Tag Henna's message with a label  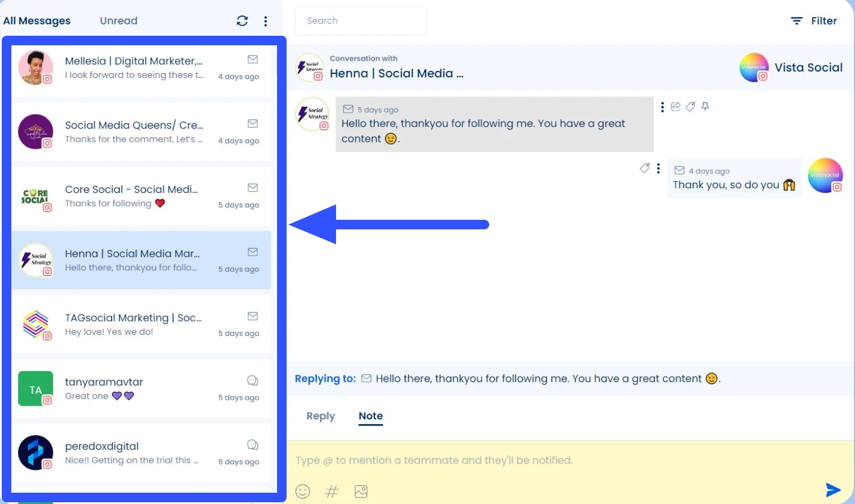pos(691,106)
